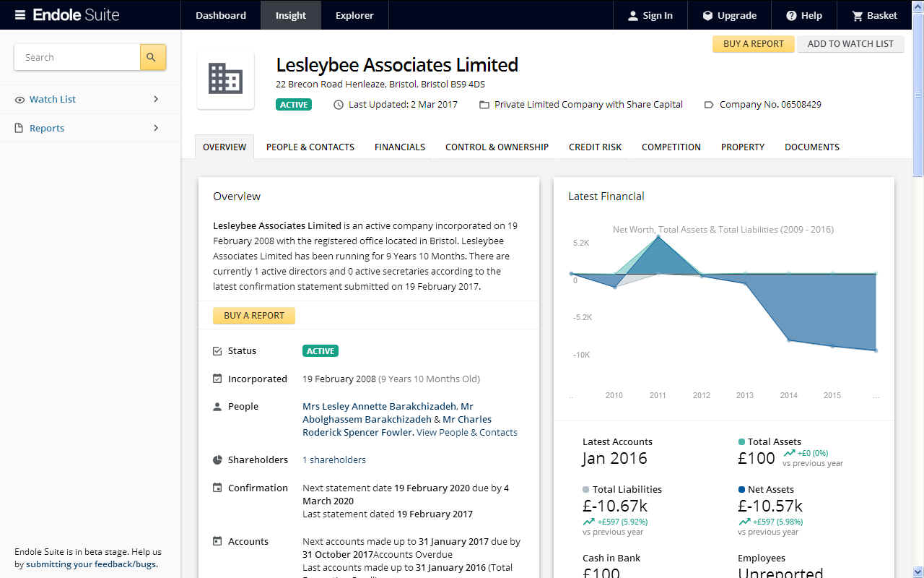
Task: Click the Latest Accounts Jan 2016 value
Action: point(615,459)
